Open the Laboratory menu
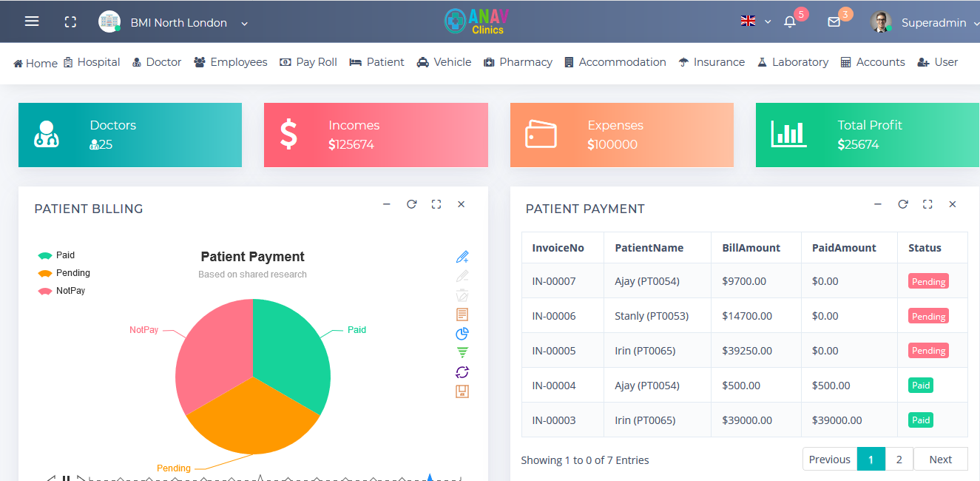 click(x=793, y=62)
